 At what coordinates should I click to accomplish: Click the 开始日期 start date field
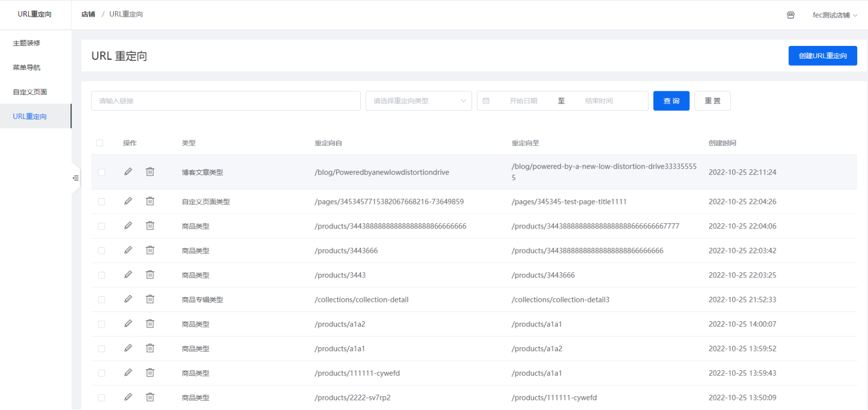pos(524,101)
